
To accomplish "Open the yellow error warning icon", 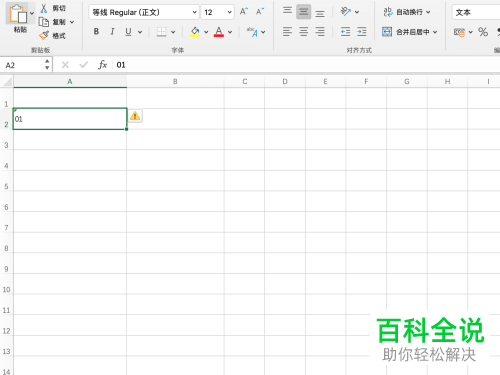I will click(135, 116).
